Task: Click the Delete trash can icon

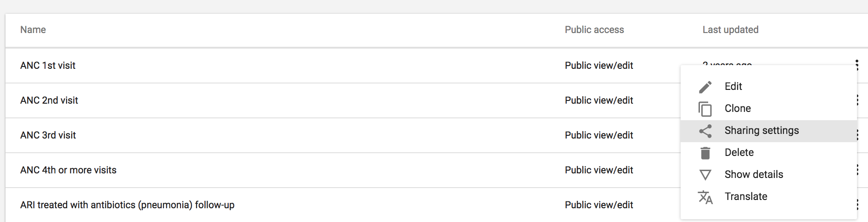Action: coord(705,153)
